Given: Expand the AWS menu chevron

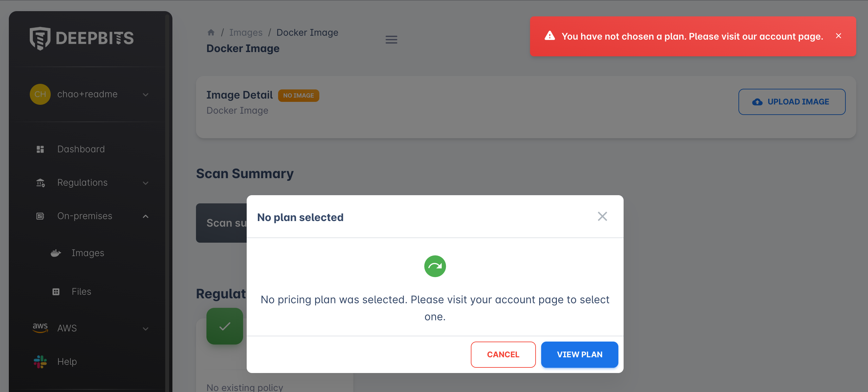Looking at the screenshot, I should pos(146,328).
